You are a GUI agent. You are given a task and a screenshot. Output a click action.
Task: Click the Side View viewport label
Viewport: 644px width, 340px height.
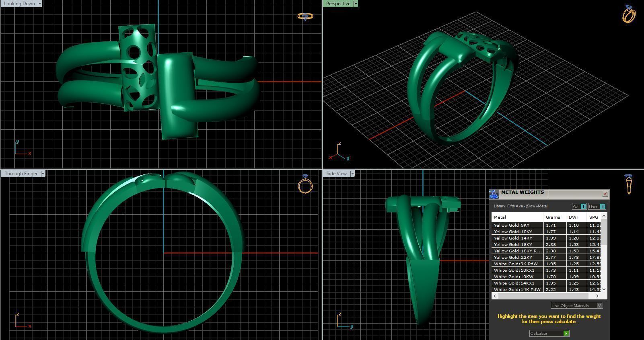(x=337, y=174)
